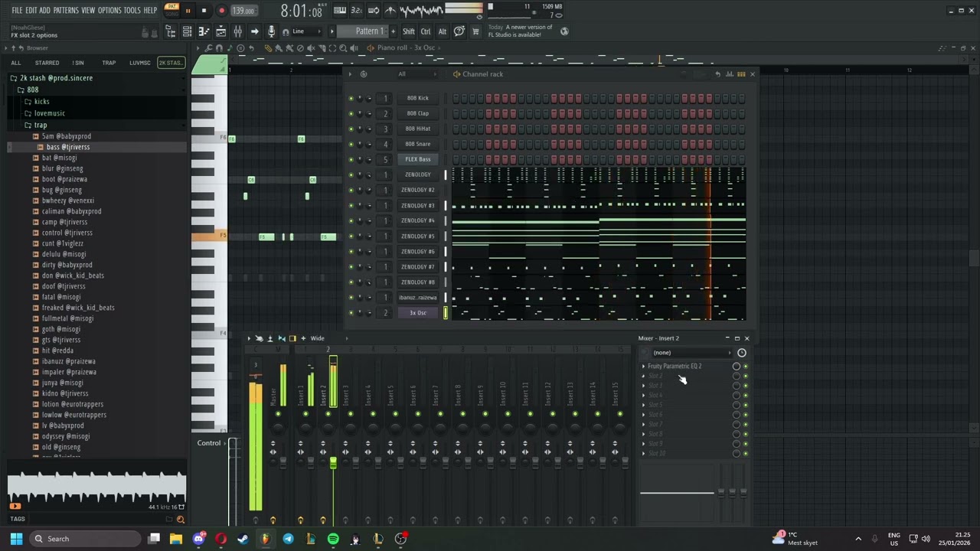The height and width of the screenshot is (551, 980).
Task: Click the Windows taskbar Search box
Action: (x=85, y=539)
